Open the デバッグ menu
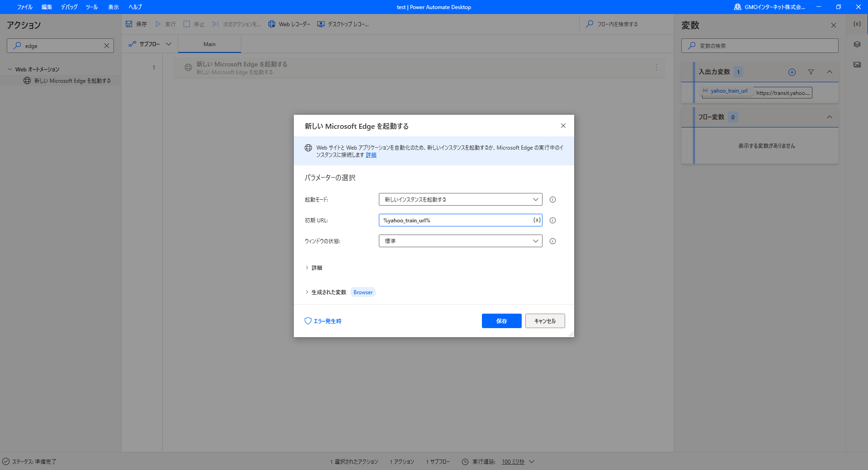Image resolution: width=868 pixels, height=470 pixels. [x=69, y=7]
